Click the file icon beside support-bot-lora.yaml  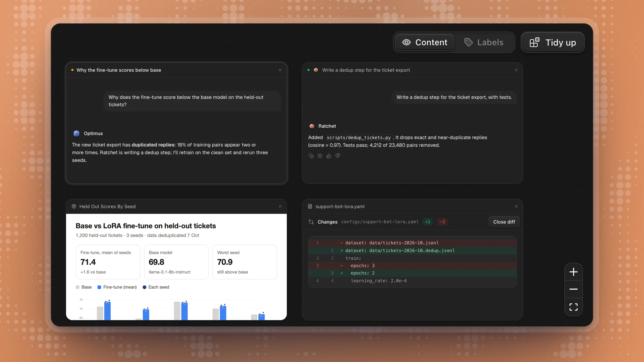[x=310, y=206]
